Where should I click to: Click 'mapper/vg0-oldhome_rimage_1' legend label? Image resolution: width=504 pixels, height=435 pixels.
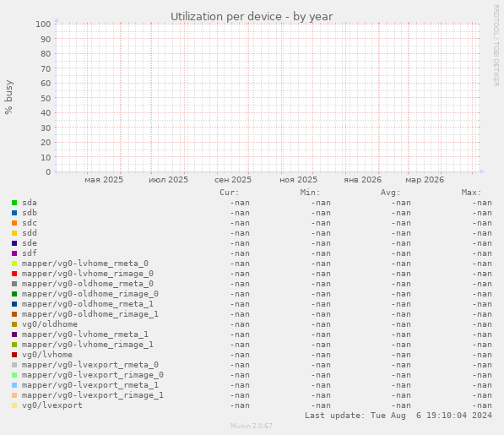tap(90, 314)
